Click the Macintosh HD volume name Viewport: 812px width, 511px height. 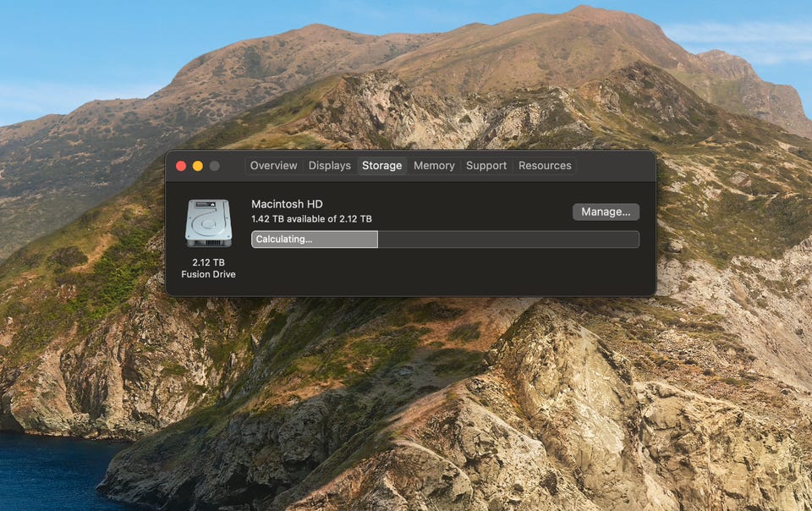[x=287, y=204]
